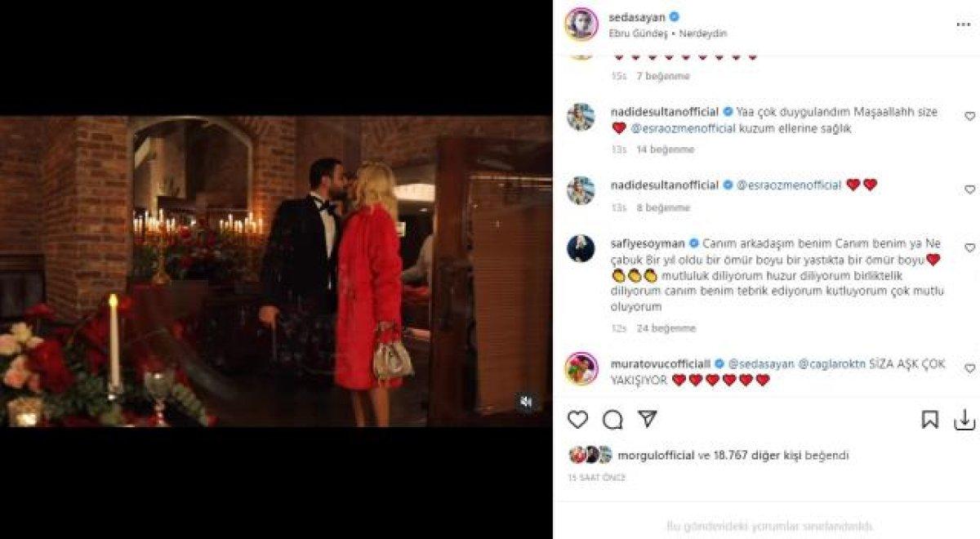The image size is (980, 539).
Task: Open sedasayan's profile picture
Action: pyautogui.click(x=581, y=24)
